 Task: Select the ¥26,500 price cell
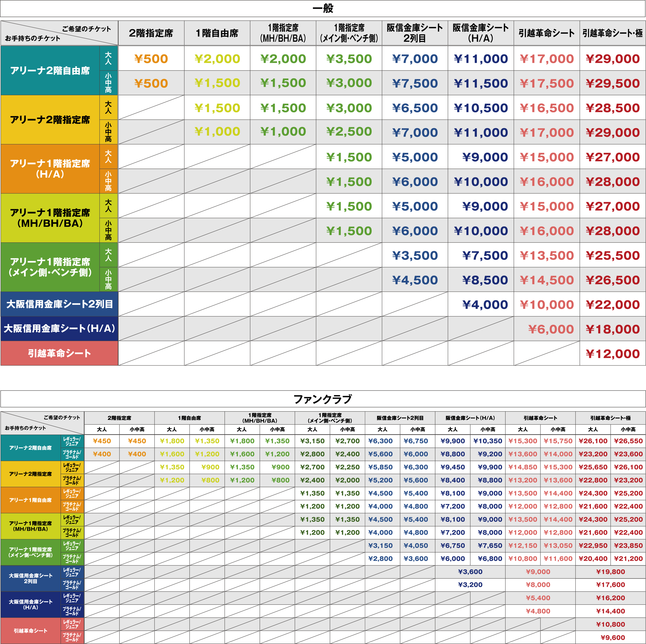(613, 280)
